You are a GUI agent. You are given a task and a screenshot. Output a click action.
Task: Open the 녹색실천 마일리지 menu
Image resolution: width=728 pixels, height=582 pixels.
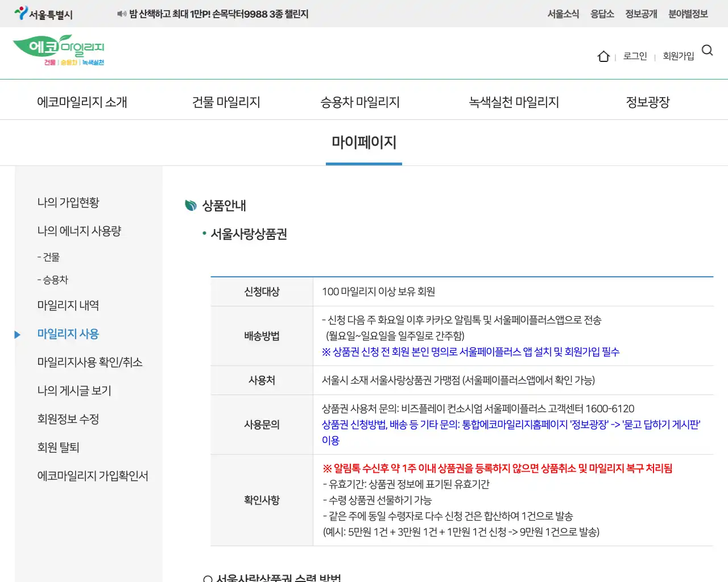[514, 102]
